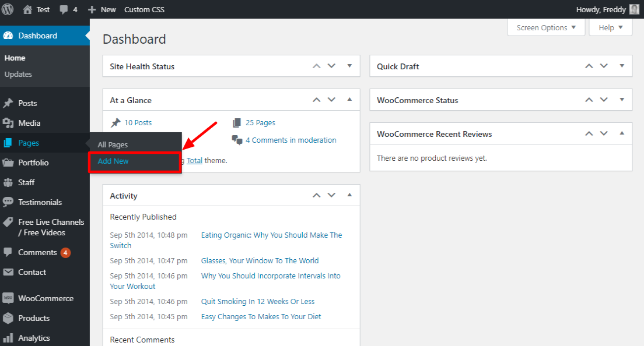Collapse the Activity panel with its triangle
Image resolution: width=644 pixels, height=346 pixels.
click(349, 195)
